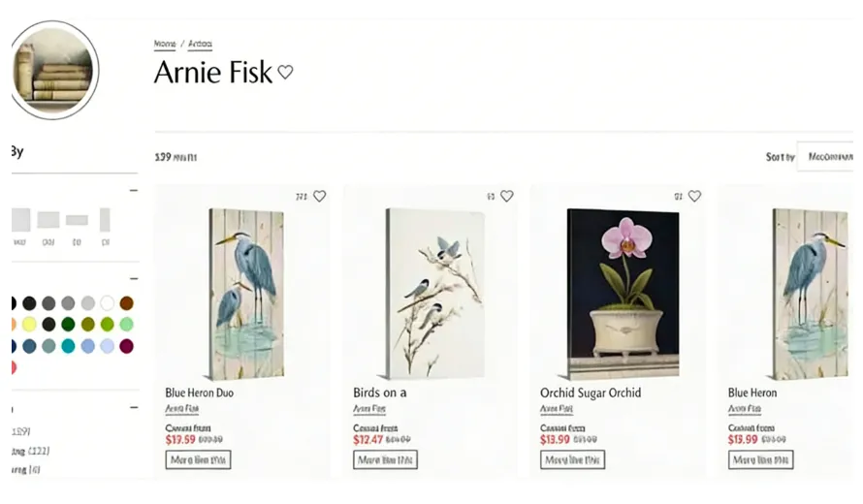The width and height of the screenshot is (863, 504).
Task: Open the Orchid Sugar Orchid product image
Action: click(623, 293)
